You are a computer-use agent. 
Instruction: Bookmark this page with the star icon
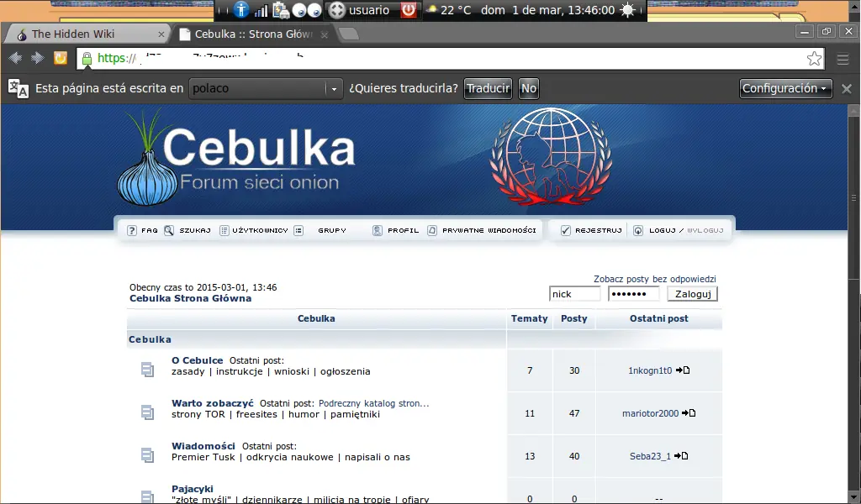[x=814, y=58]
